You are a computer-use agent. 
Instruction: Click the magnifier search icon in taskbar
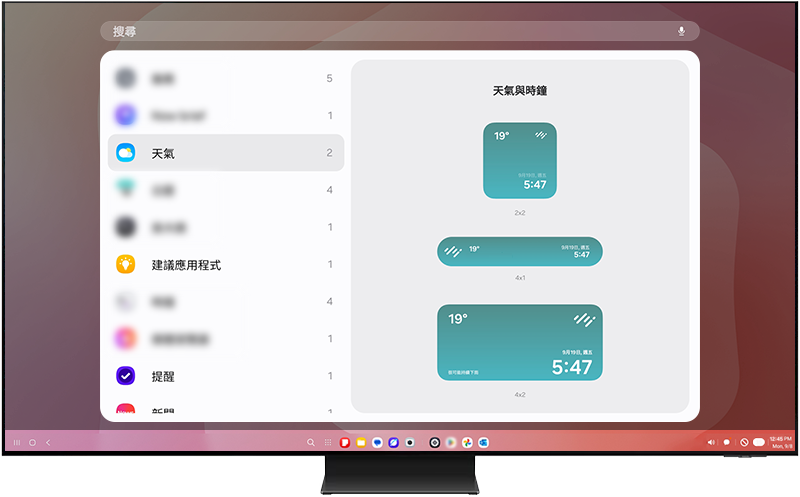311,442
